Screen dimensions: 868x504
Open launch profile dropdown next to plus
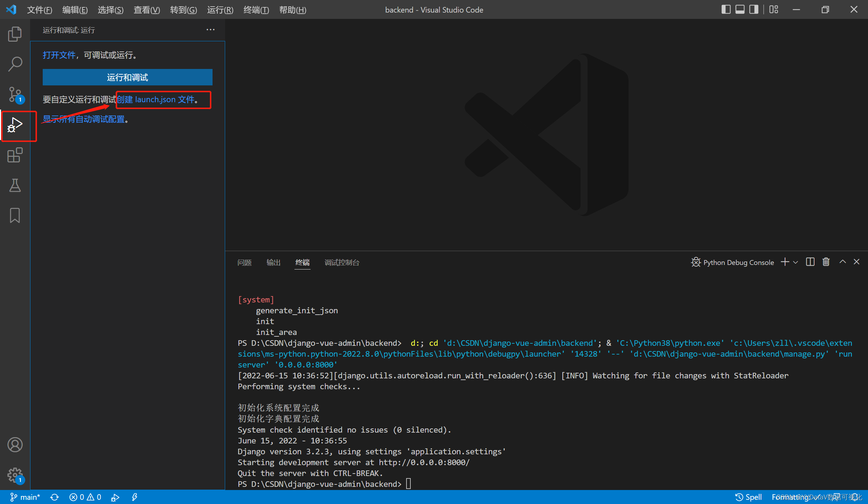[x=796, y=262]
